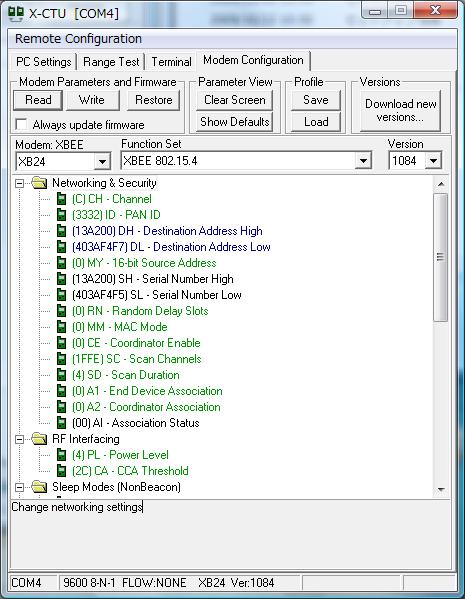Click the CH Channel parameter icon
The image size is (465, 599).
[61, 199]
